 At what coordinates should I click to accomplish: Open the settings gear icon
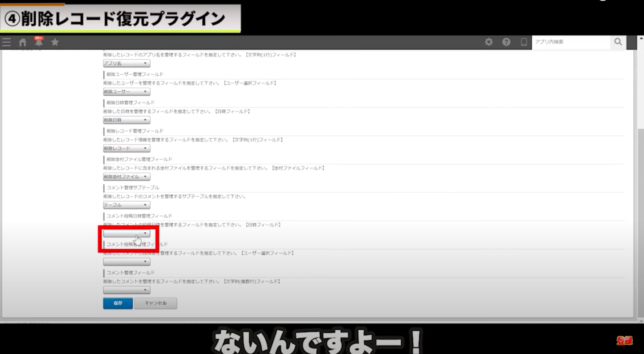489,42
